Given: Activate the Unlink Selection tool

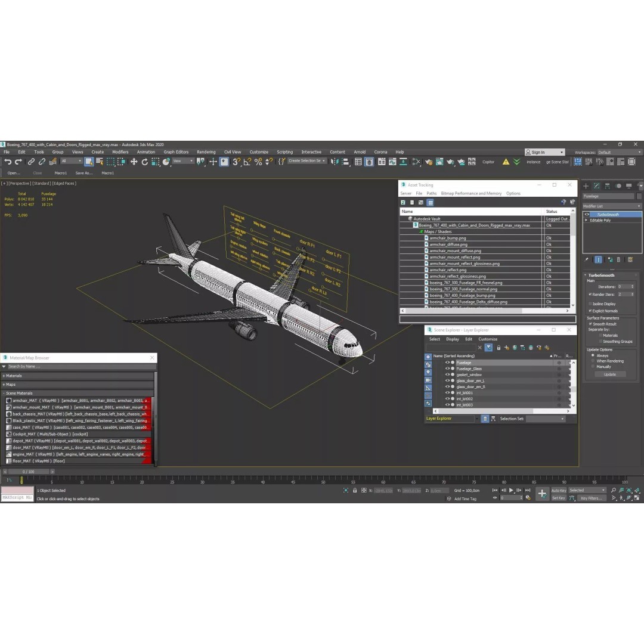Looking at the screenshot, I should pos(42,162).
